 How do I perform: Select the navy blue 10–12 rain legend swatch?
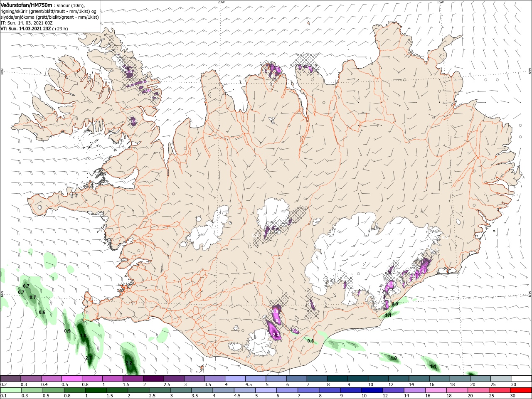click(372, 390)
